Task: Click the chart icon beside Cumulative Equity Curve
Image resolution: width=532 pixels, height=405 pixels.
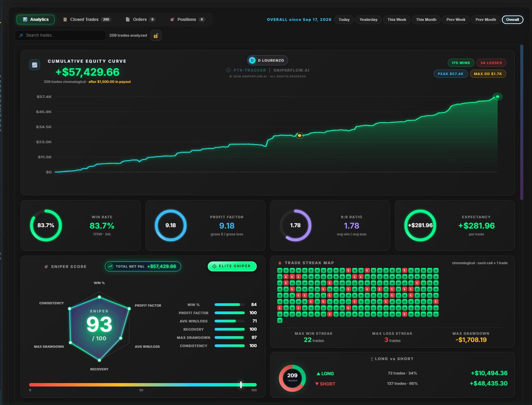Action: tap(35, 65)
